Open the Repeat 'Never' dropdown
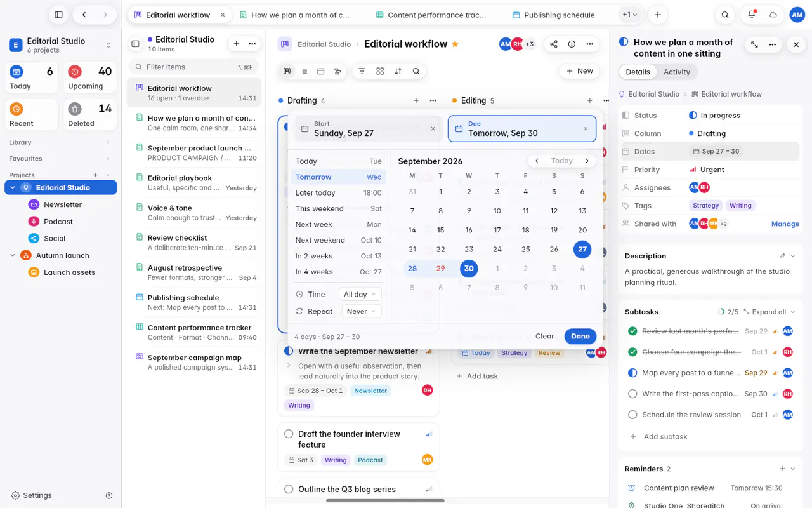812x508 pixels. tap(361, 311)
